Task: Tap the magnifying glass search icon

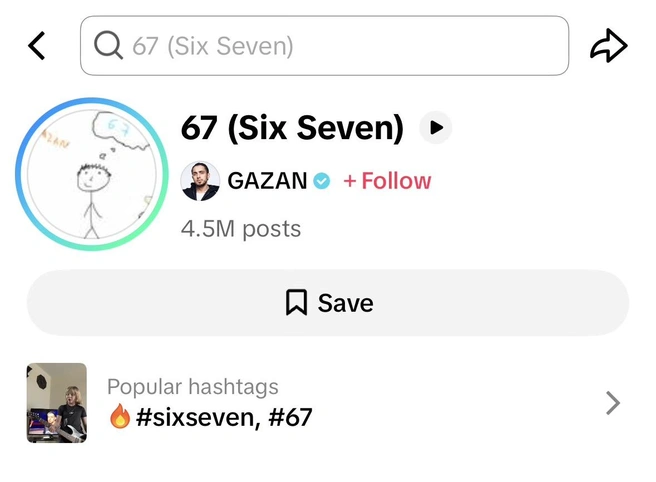Action: [108, 46]
